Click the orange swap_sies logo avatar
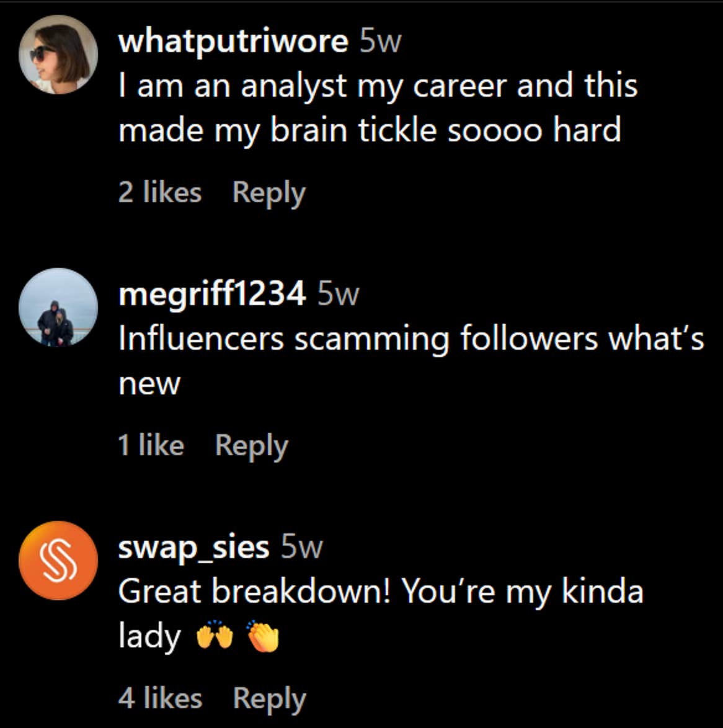This screenshot has width=723, height=728. [x=58, y=561]
